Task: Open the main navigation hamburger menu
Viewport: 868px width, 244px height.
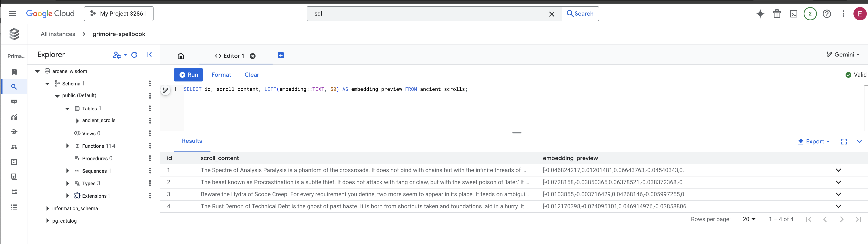Action: click(12, 14)
